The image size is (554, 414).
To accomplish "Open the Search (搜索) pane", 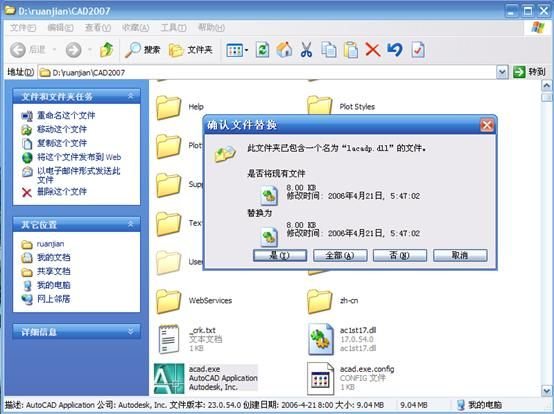I will [143, 50].
